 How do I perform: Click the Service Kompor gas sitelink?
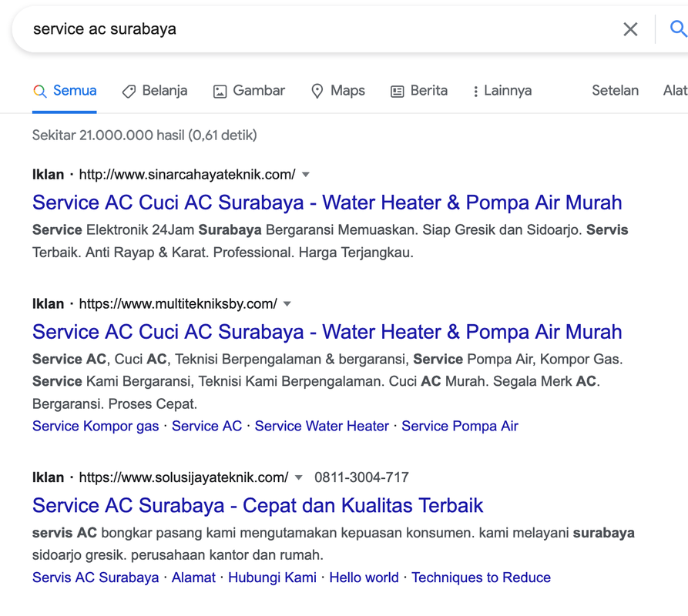point(96,426)
